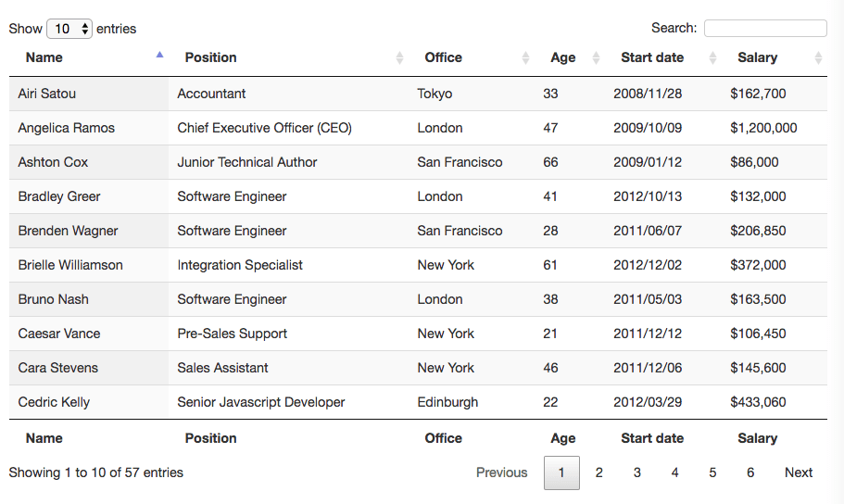Click the Office column sort arrows icon
Viewport: 844px width, 504px height.
pyautogui.click(x=525, y=57)
